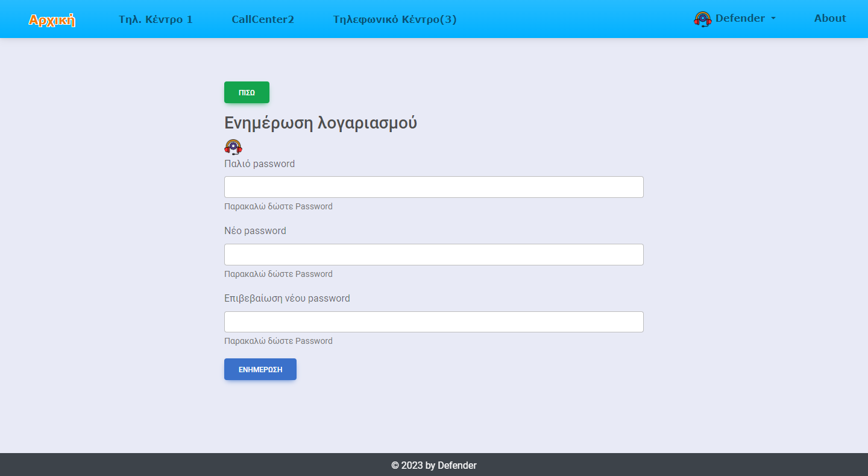Click the Επιβεβαίωση νέου password label
The width and height of the screenshot is (868, 476).
coord(288,299)
